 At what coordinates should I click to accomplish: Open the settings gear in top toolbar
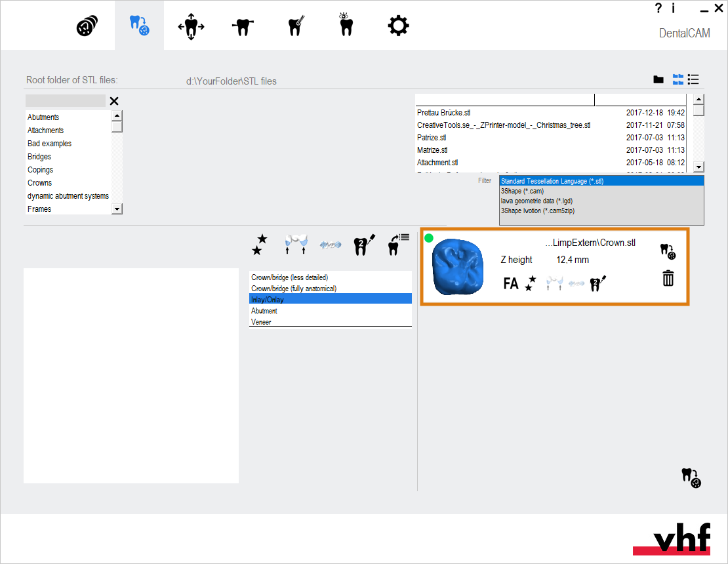point(397,26)
